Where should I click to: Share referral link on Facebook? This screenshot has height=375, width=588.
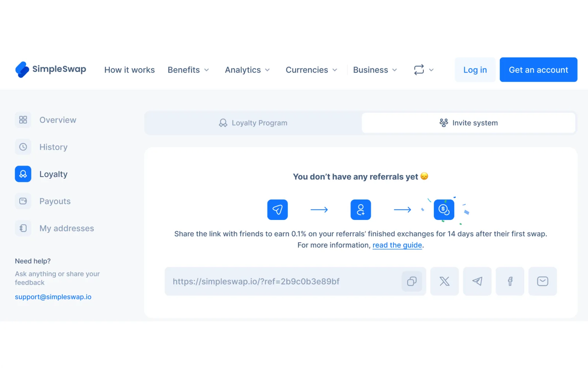(510, 281)
